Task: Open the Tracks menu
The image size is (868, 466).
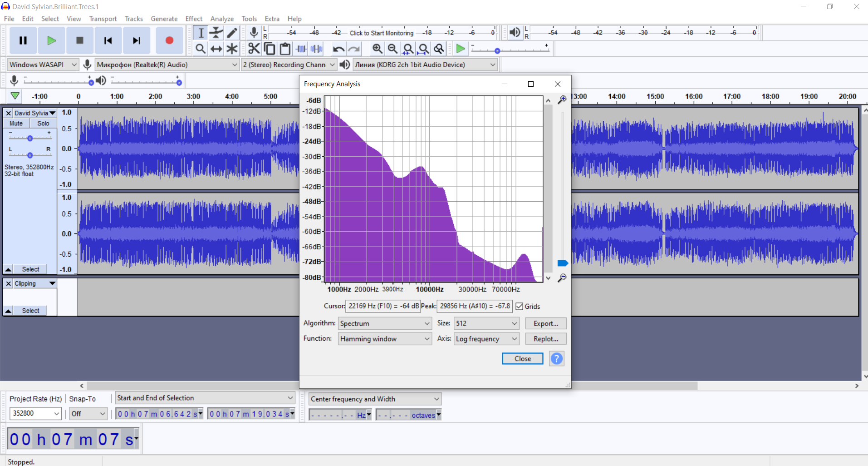Action: [x=134, y=19]
